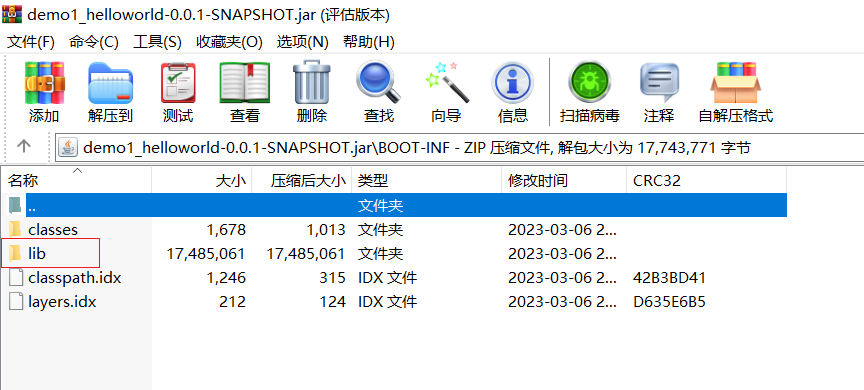Click the Add (添加) toolbar icon
864x390 pixels.
44,91
